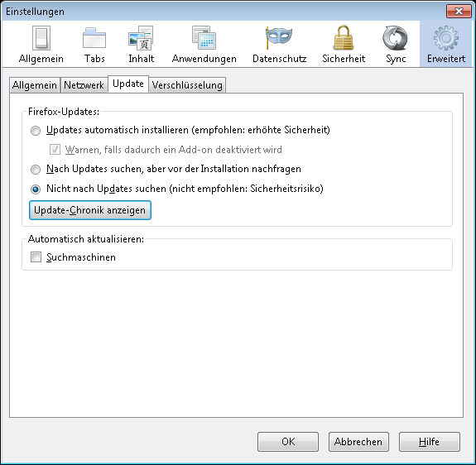Screen dimensions: 476x465
Task: Click the Abbrechen button
Action: pos(358,442)
